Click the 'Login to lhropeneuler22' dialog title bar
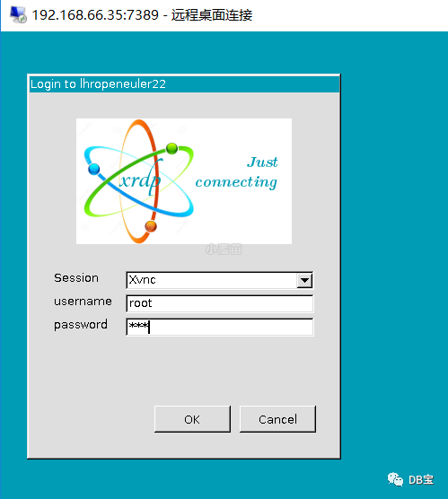Image resolution: width=448 pixels, height=499 pixels. (x=184, y=84)
